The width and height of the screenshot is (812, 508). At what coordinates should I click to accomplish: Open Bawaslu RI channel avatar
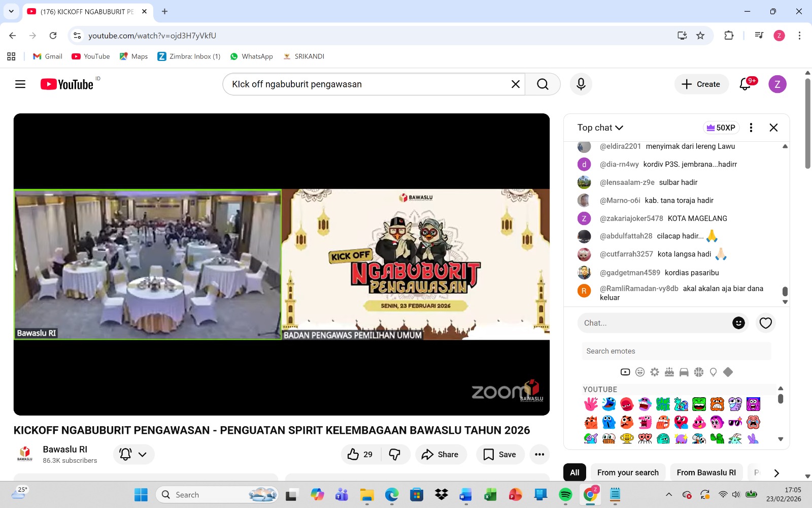25,453
